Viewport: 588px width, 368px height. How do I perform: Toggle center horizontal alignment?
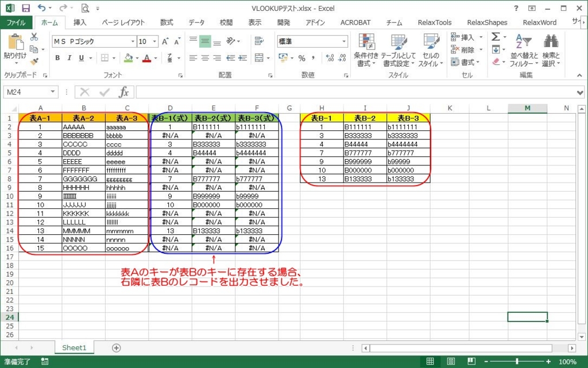(205, 58)
